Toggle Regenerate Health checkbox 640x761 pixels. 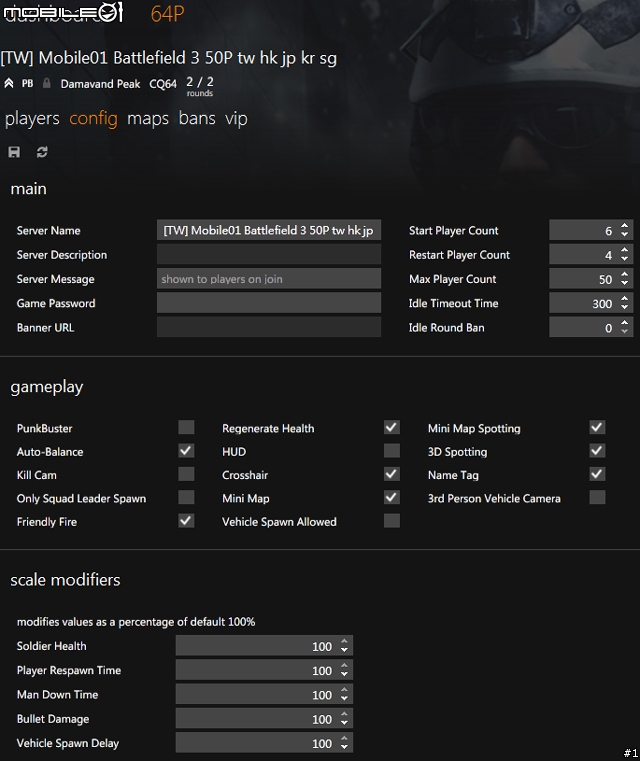(x=392, y=428)
